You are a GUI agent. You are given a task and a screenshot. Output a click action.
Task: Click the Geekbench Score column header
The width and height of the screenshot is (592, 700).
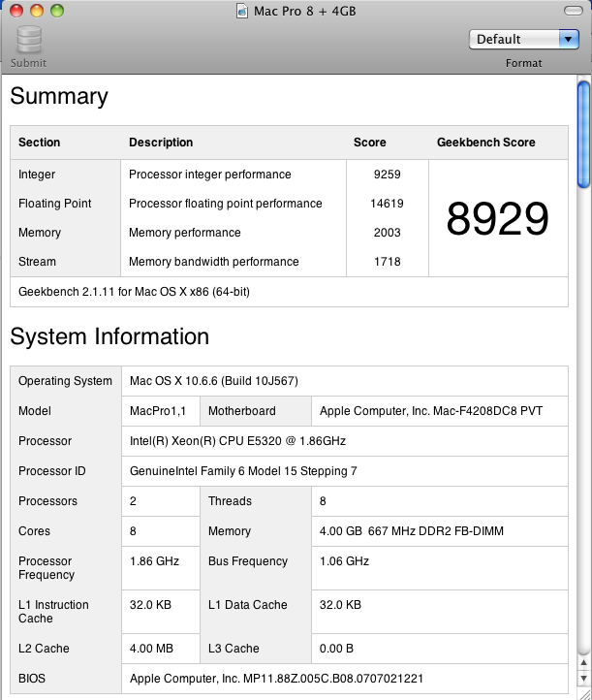click(x=485, y=142)
